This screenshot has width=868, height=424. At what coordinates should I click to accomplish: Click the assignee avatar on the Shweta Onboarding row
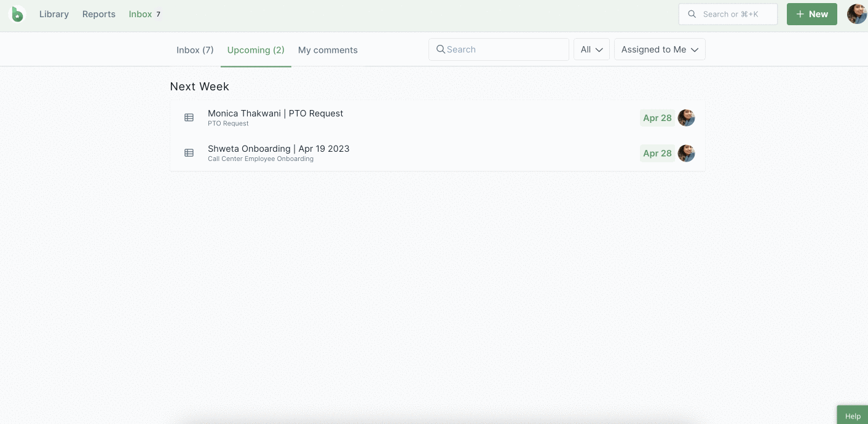(686, 153)
